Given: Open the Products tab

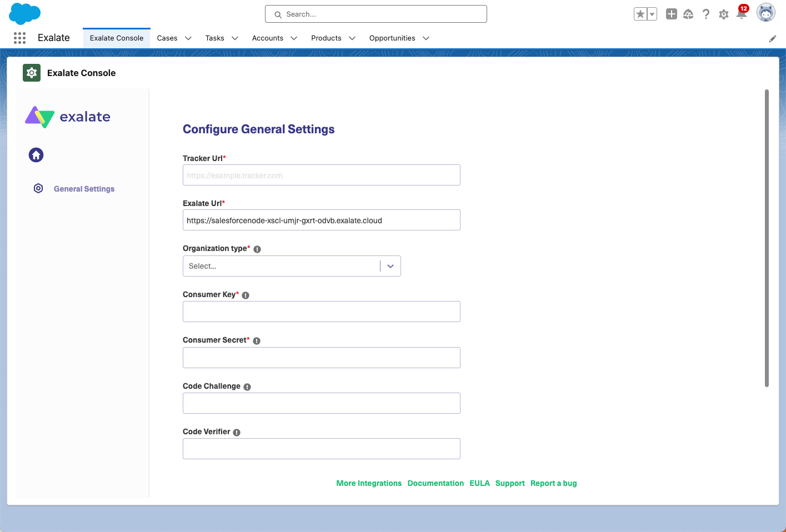Looking at the screenshot, I should (326, 38).
